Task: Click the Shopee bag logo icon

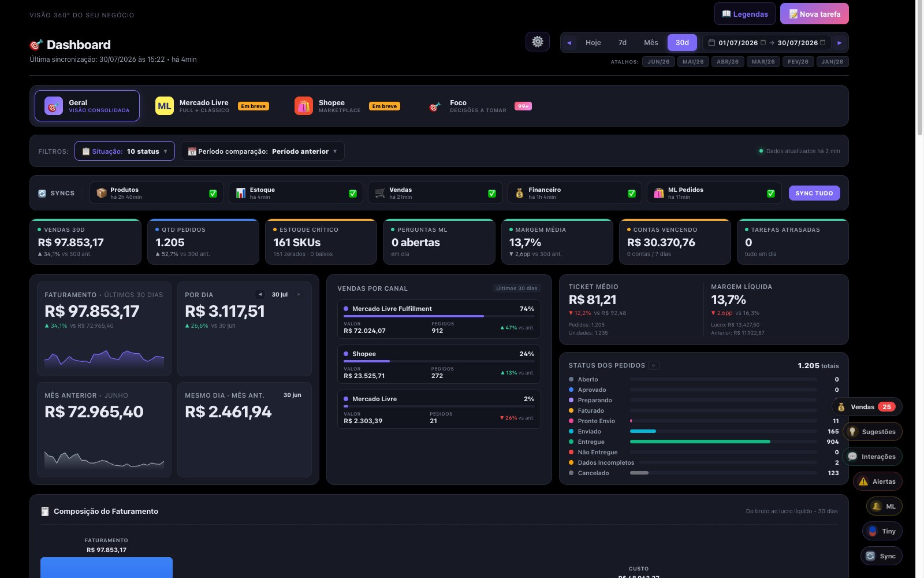Action: (x=304, y=106)
